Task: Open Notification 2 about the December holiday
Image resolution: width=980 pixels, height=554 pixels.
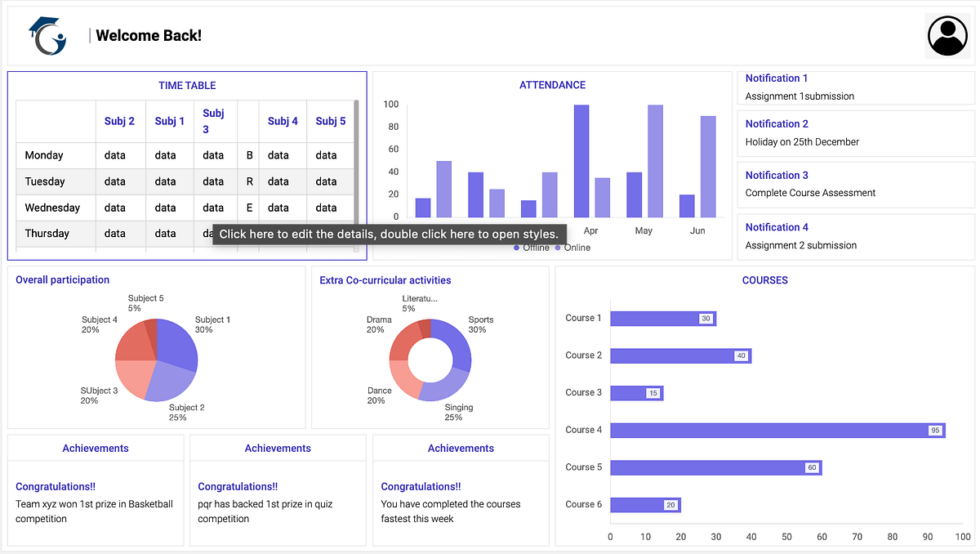Action: (x=855, y=132)
